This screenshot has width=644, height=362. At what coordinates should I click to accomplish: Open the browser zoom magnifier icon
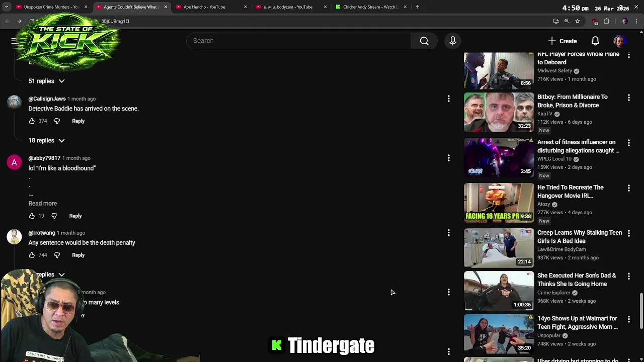[567, 21]
